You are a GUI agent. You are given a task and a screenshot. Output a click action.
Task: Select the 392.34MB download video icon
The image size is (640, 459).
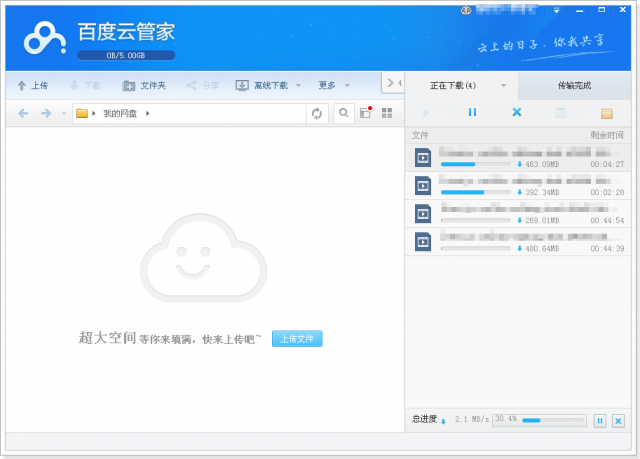(423, 186)
